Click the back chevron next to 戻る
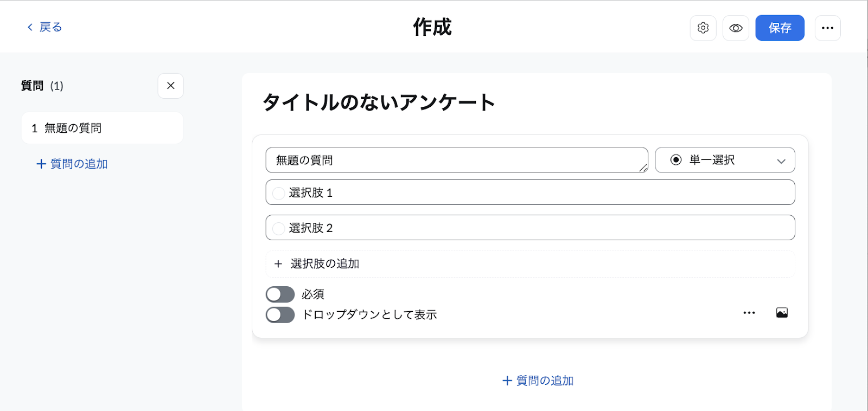 tap(30, 27)
